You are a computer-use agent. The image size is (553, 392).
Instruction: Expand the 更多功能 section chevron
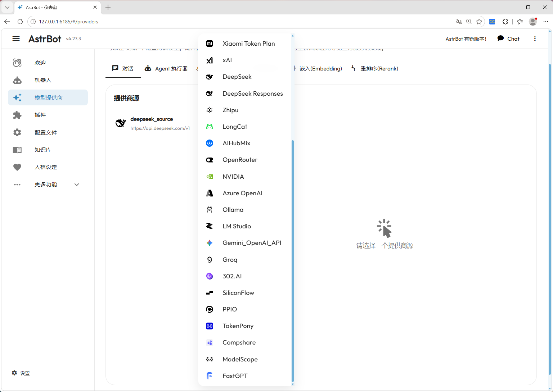click(x=77, y=184)
